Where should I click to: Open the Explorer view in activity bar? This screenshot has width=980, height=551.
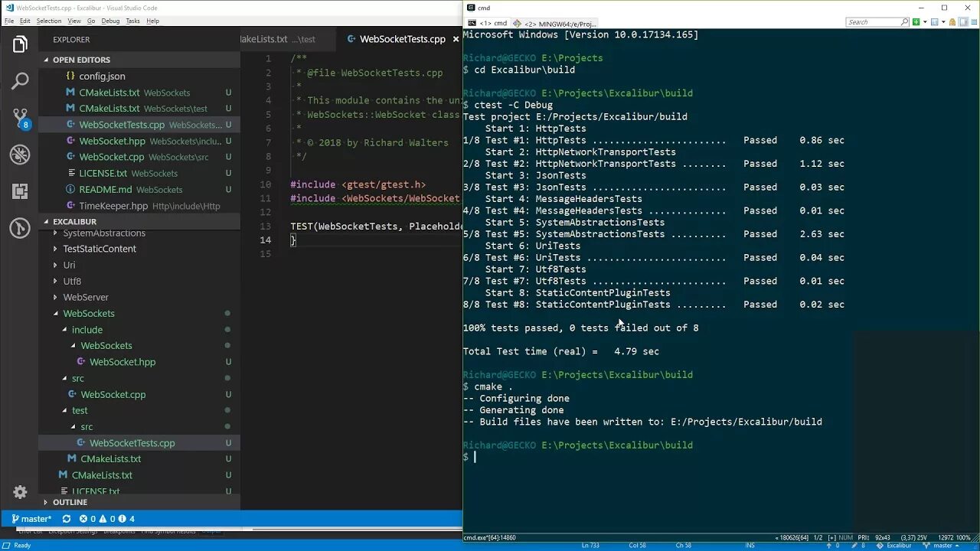pyautogui.click(x=20, y=45)
